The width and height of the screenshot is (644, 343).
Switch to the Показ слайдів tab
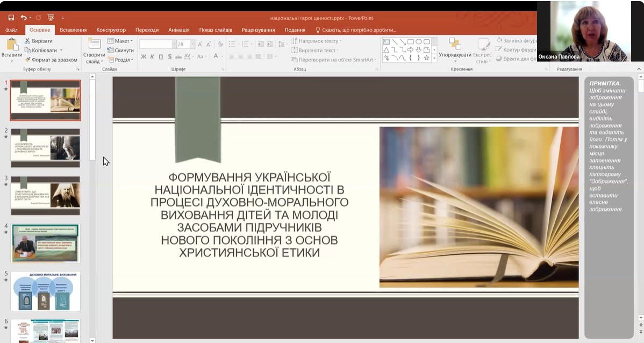click(x=216, y=30)
